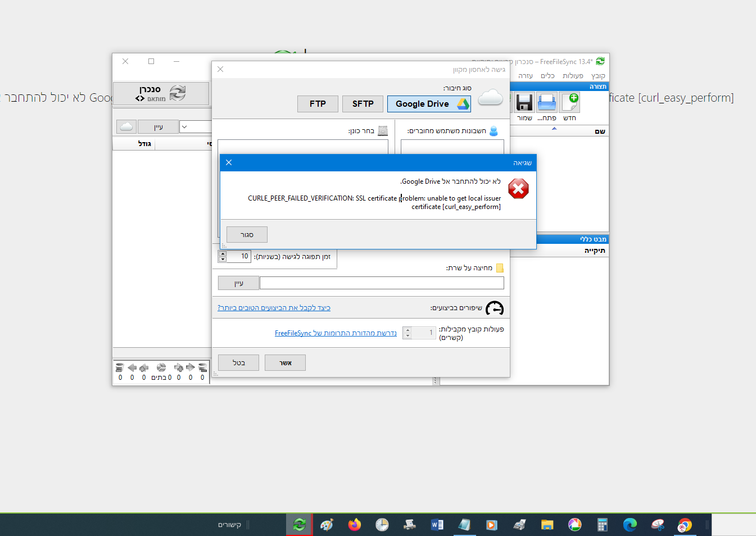Open Microsoft Word from the taskbar
The height and width of the screenshot is (536, 756).
pyautogui.click(x=437, y=525)
